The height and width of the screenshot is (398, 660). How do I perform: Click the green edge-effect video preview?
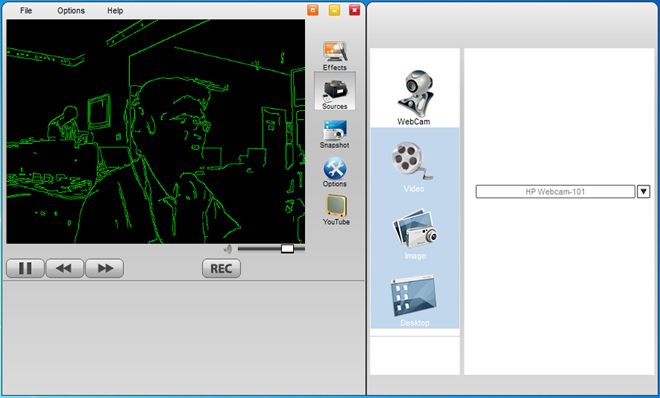coord(156,131)
